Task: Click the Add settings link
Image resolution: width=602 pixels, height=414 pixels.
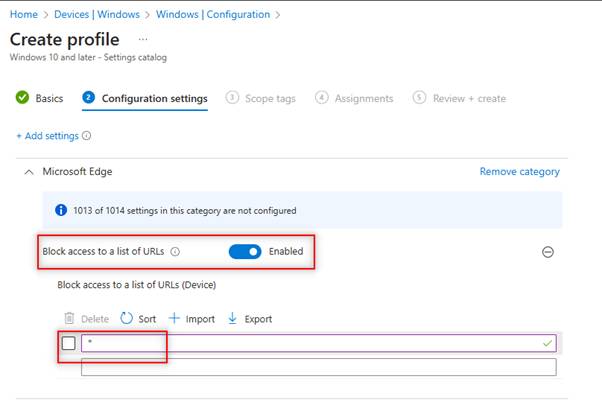Action: coord(46,135)
